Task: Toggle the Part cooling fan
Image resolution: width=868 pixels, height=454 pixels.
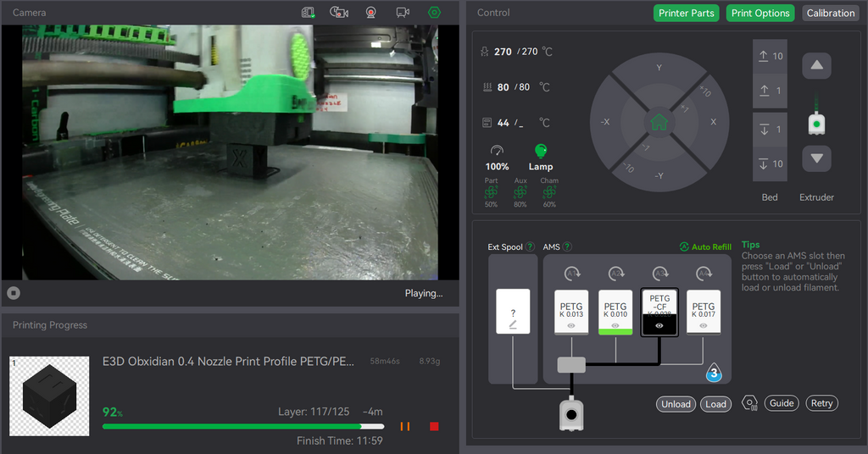Action: pos(491,194)
